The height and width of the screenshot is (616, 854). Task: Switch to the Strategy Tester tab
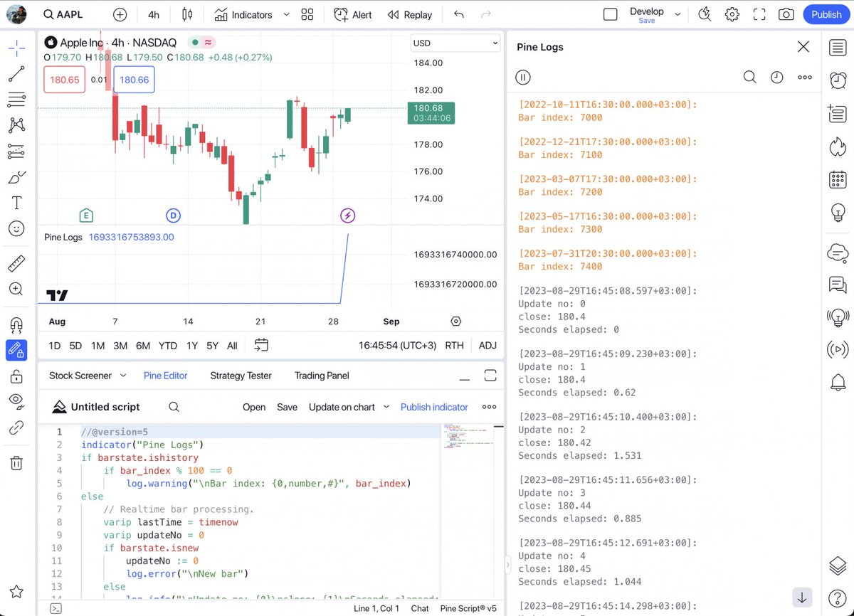tap(241, 376)
